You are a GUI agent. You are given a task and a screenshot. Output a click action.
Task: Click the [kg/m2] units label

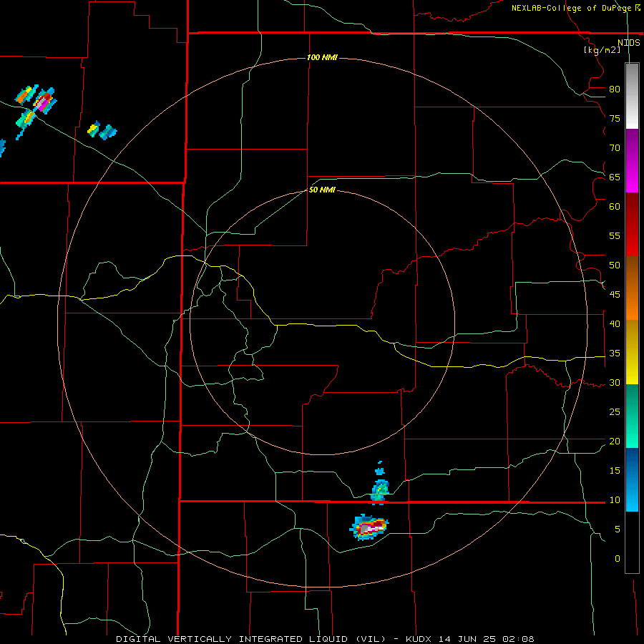(602, 50)
